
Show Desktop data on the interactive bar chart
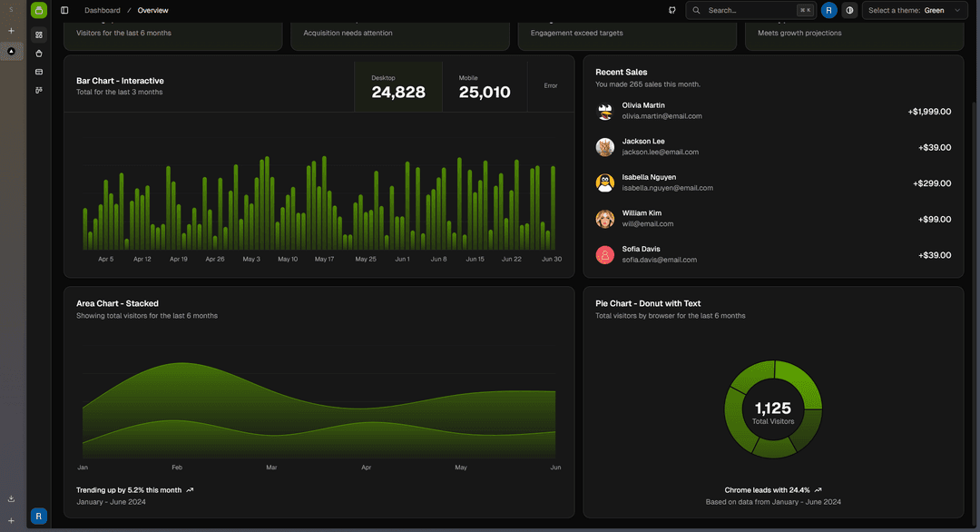397,85
